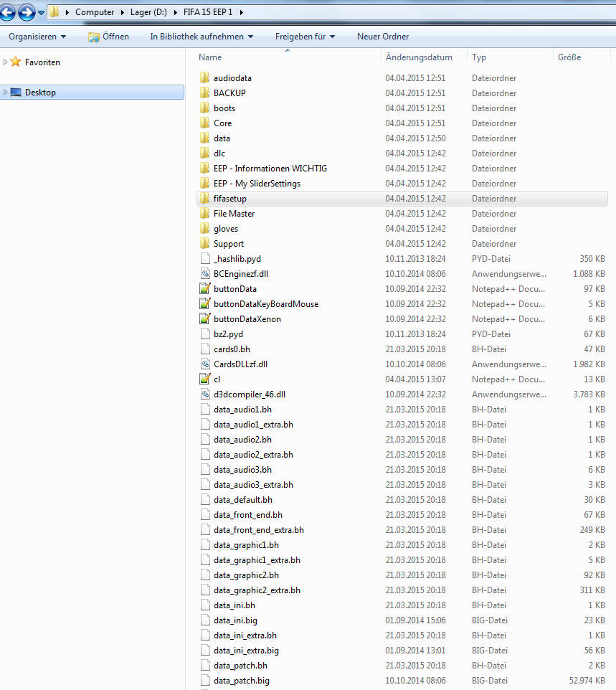Select the cl Notepad++ file icon
Viewport: 616px width, 690px height.
pos(205,379)
